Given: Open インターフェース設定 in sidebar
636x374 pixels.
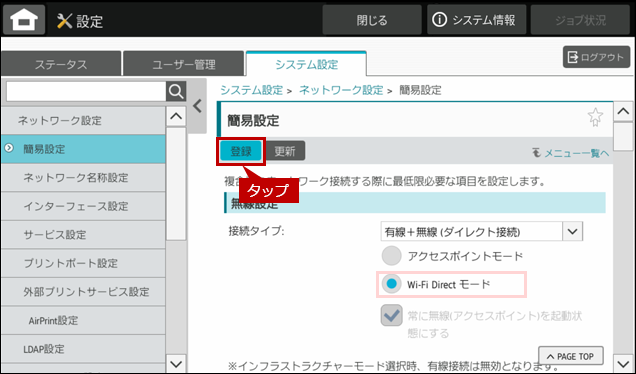Looking at the screenshot, I should (83, 206).
